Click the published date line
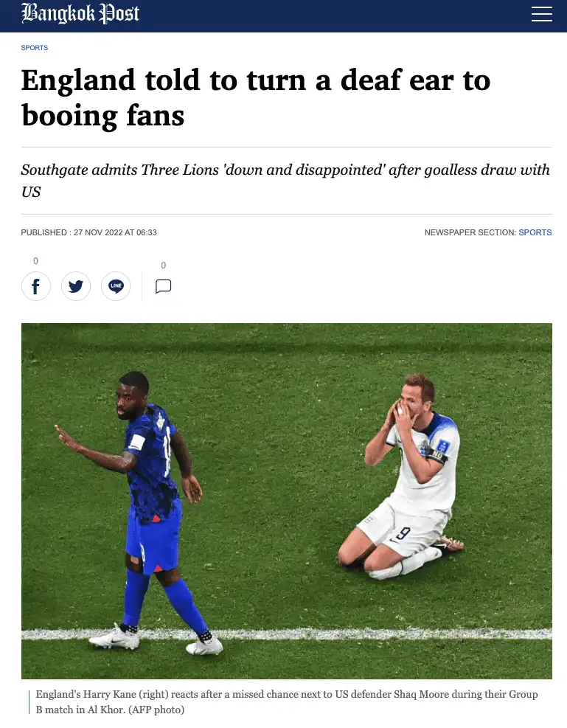567x728 pixels. (89, 232)
